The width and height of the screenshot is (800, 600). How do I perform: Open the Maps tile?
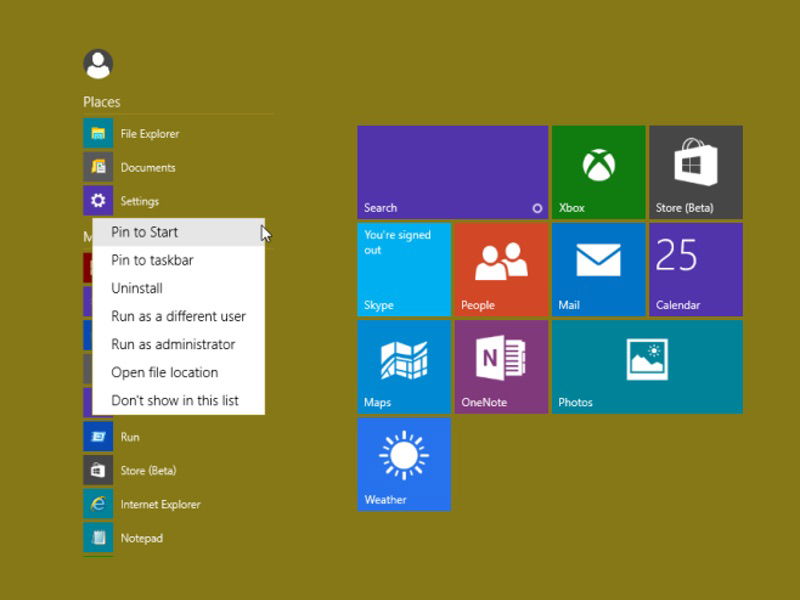(404, 367)
